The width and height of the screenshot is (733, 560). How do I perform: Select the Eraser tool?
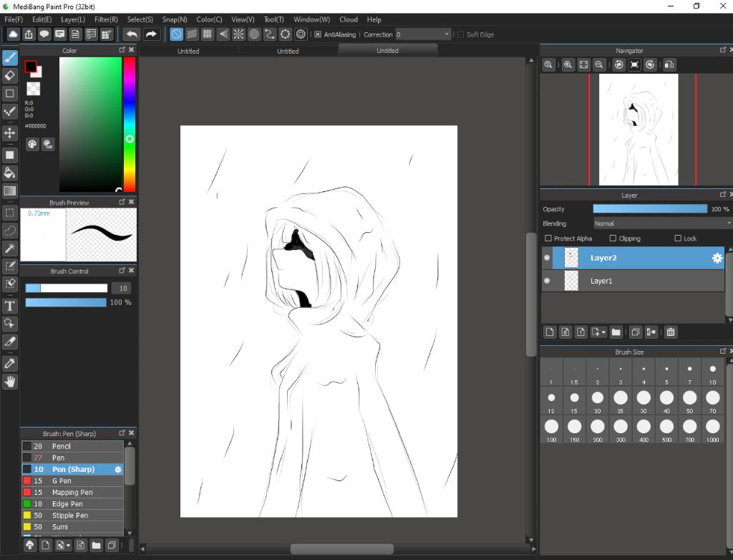(10, 75)
